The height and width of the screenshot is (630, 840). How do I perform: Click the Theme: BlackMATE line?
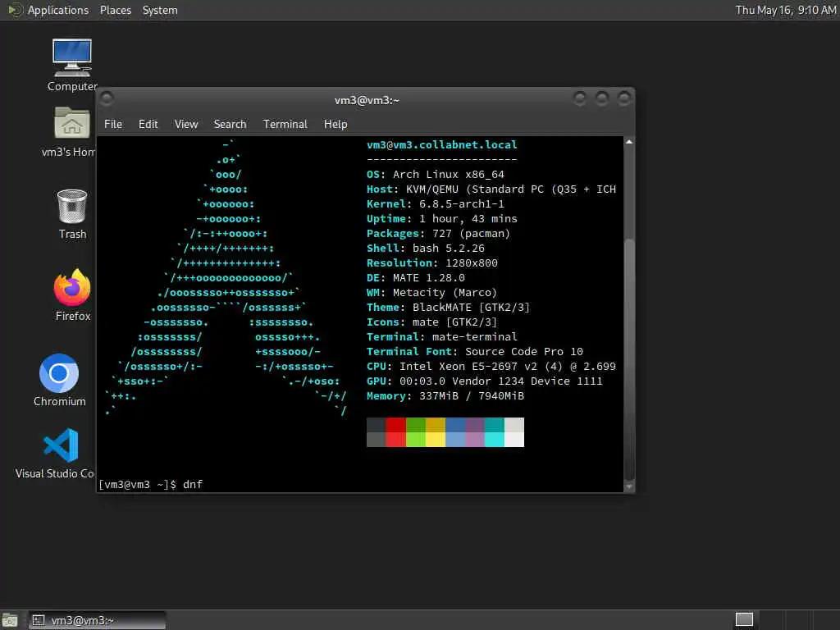point(449,307)
